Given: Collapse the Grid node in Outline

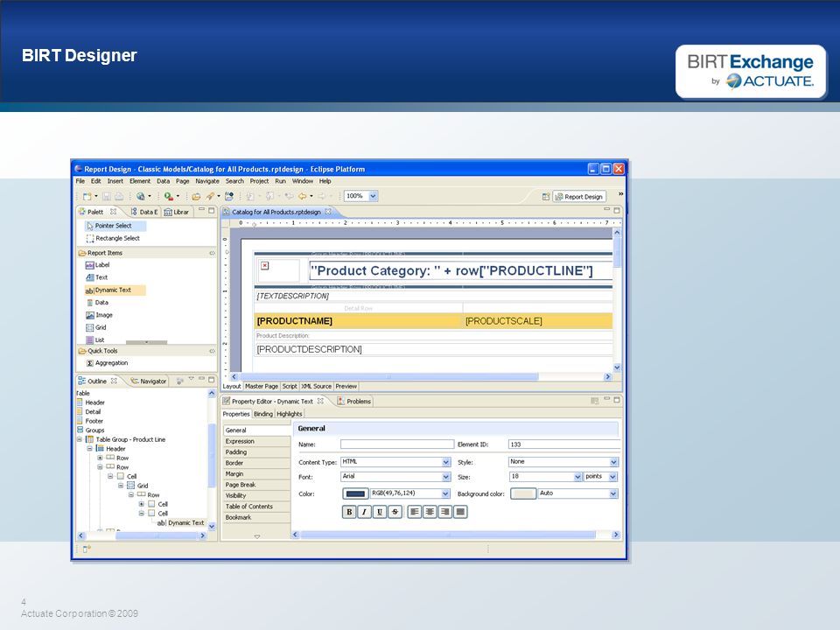Looking at the screenshot, I should pyautogui.click(x=121, y=486).
